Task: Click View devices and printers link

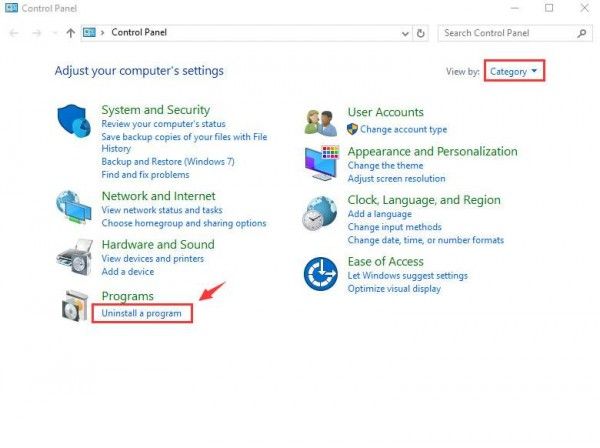Action: click(151, 258)
